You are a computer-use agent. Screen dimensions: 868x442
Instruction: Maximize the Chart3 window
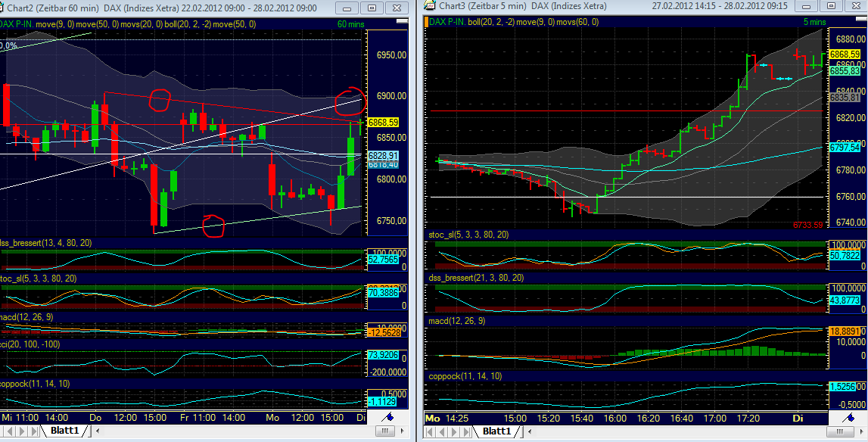tap(831, 5)
